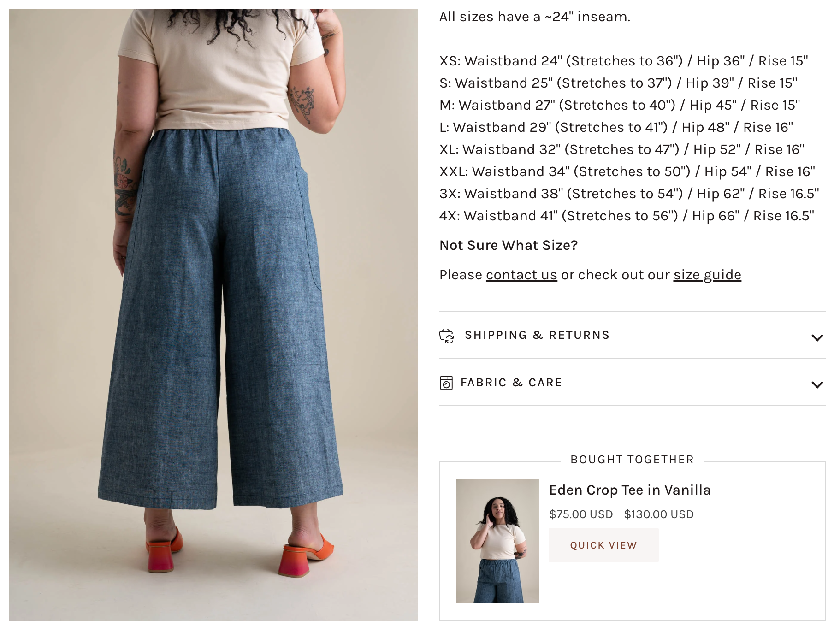Screen dimensions: 840x638
Task: Open the Shipping & Returns section label
Action: click(x=537, y=335)
